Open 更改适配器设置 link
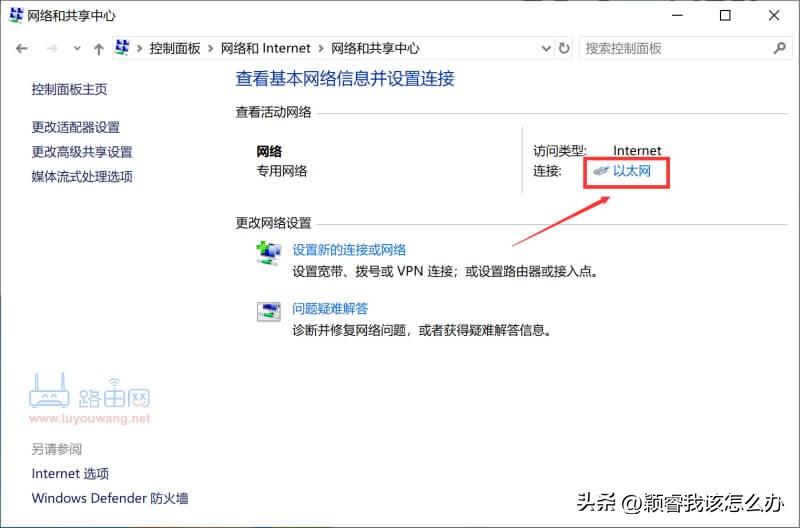800x528 pixels. coord(76,127)
